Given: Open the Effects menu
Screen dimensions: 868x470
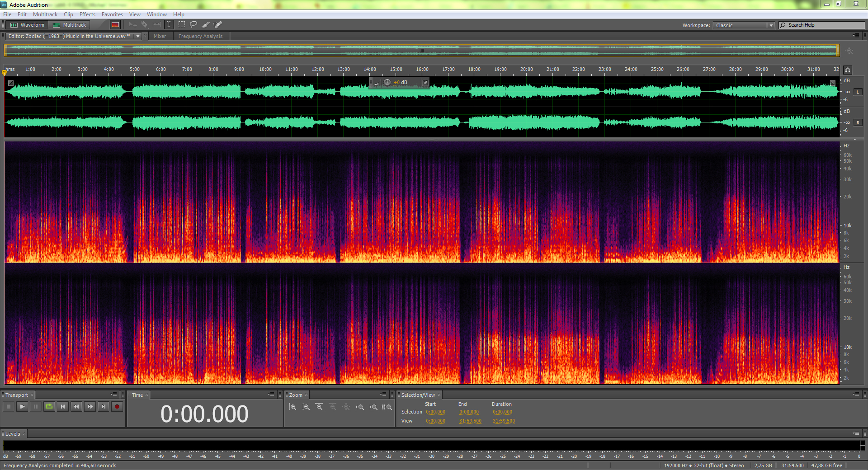Looking at the screenshot, I should click(87, 14).
